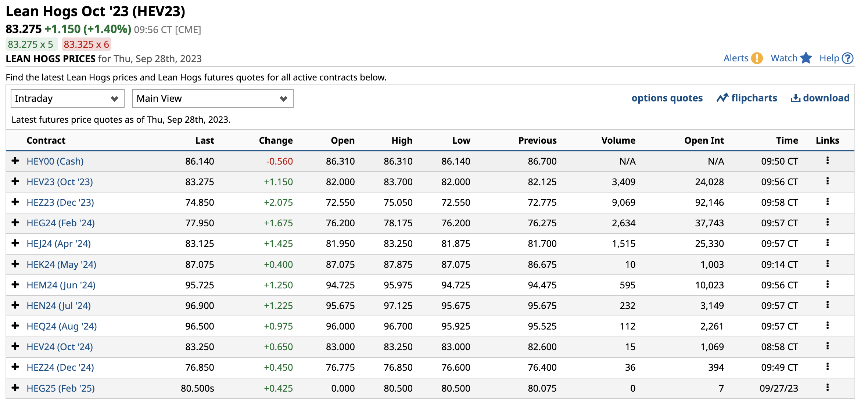
Task: Open three-dot menu for HEM24 row
Action: [827, 284]
